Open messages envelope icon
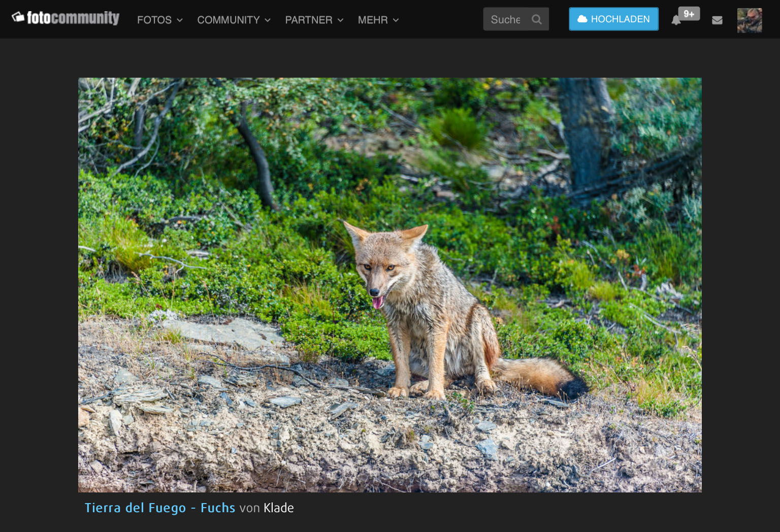 click(717, 20)
